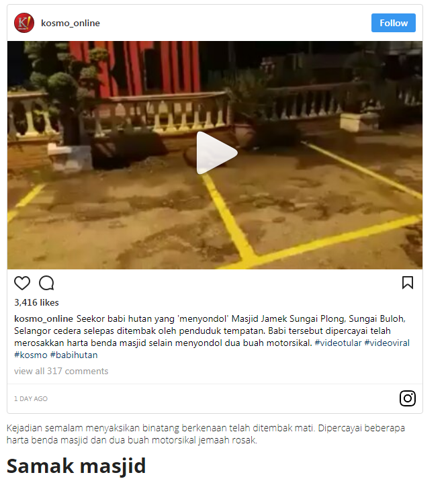Click the 3,416 likes count
Image resolution: width=448 pixels, height=479 pixels.
(x=36, y=302)
